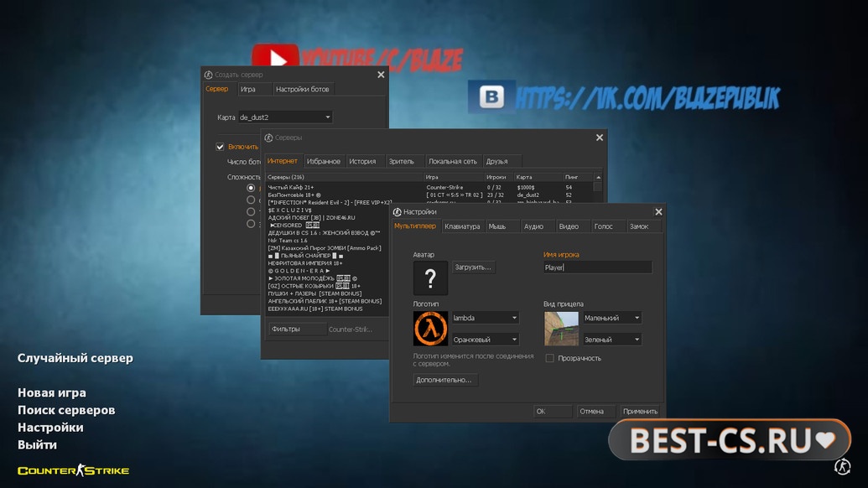Image resolution: width=868 pixels, height=488 pixels.
Task: Sort by the Пинг column header
Action: (579, 177)
